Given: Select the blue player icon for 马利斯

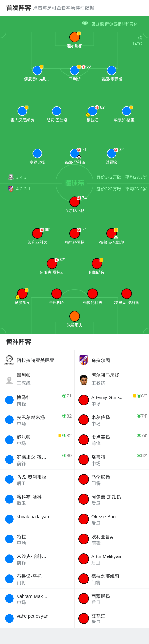Looking at the screenshot, I should point(74,70).
